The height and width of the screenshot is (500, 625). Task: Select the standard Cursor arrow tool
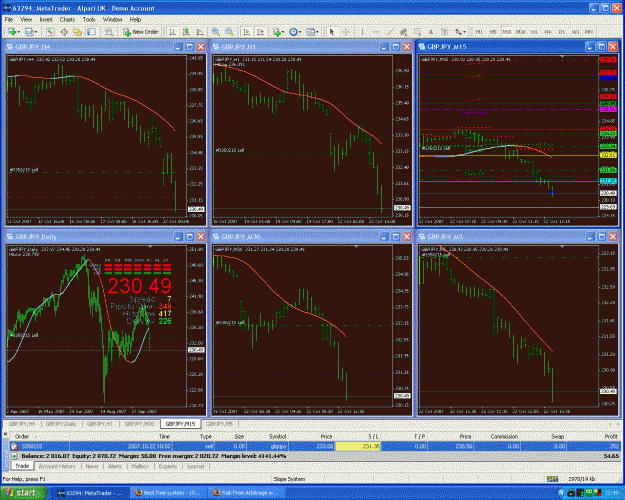click(332, 32)
